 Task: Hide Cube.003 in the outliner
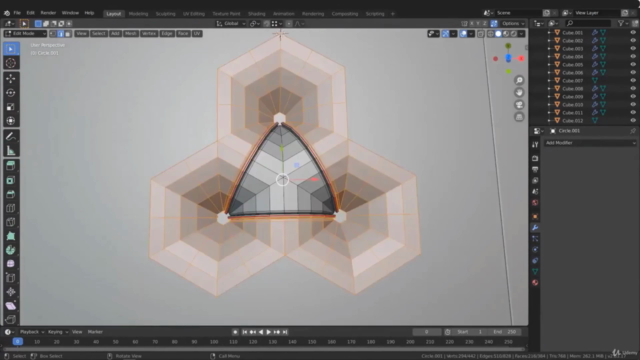point(633,48)
